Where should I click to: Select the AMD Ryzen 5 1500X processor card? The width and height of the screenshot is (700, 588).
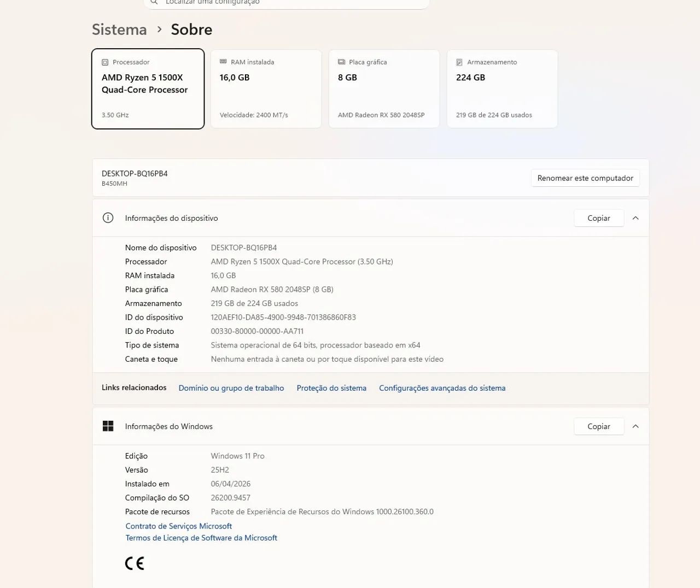tap(148, 89)
